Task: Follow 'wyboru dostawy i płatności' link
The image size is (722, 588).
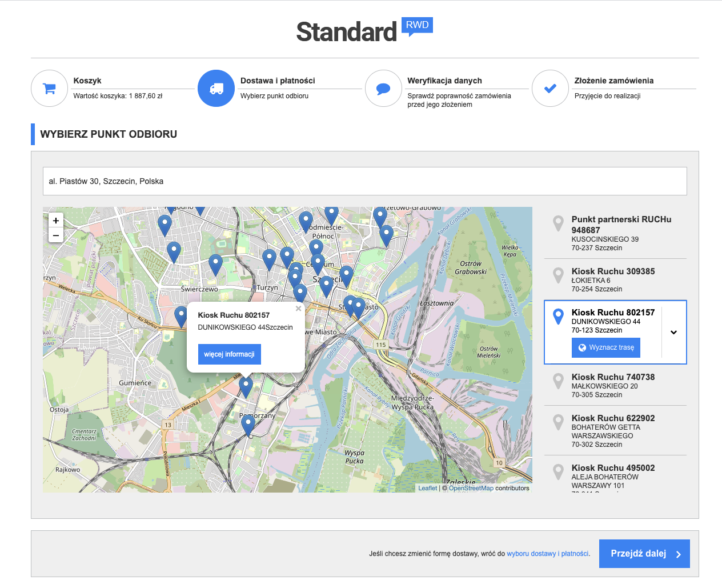Action: point(547,554)
